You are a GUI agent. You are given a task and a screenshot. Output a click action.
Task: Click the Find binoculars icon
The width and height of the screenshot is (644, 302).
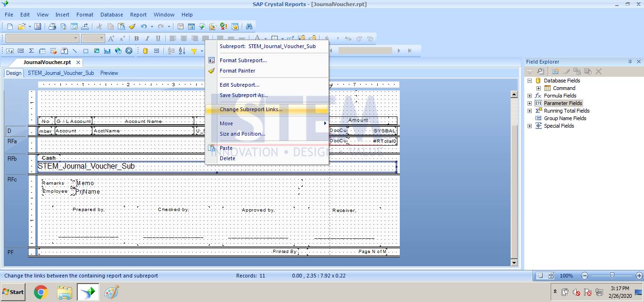pos(249,27)
